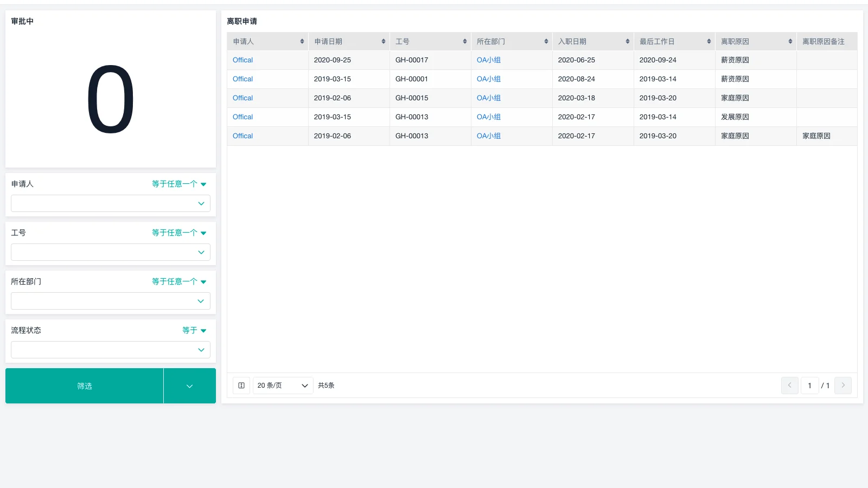Click the 申请日期 sort arrows
868x488 pixels.
pos(384,42)
